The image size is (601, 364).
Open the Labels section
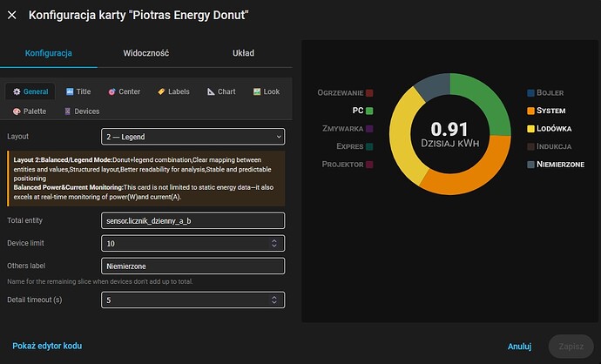(173, 91)
